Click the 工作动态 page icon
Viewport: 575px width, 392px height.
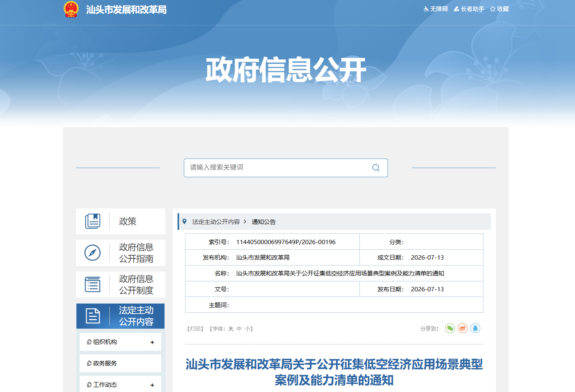[x=89, y=385]
